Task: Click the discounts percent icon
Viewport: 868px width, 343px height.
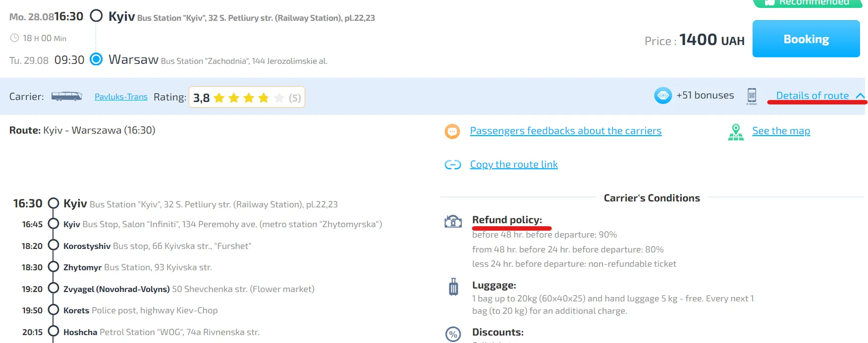Action: pyautogui.click(x=453, y=334)
